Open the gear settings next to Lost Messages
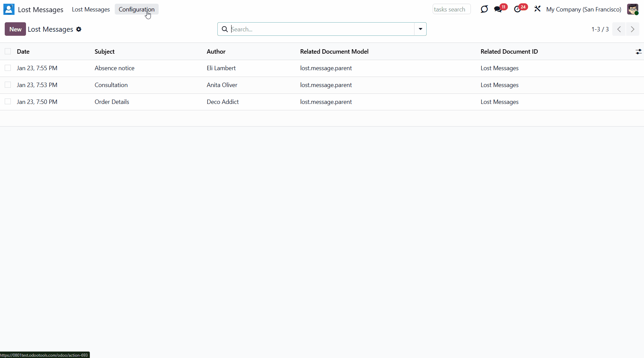The image size is (644, 358). coord(79,29)
